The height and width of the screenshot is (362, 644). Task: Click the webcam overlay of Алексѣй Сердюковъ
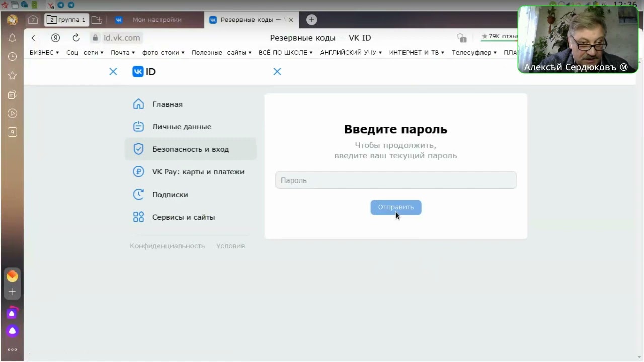(578, 40)
